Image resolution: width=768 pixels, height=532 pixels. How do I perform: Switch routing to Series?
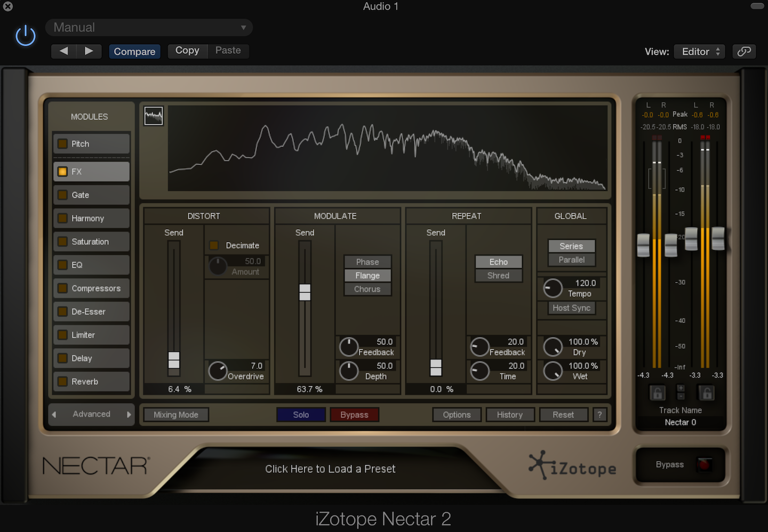click(572, 246)
